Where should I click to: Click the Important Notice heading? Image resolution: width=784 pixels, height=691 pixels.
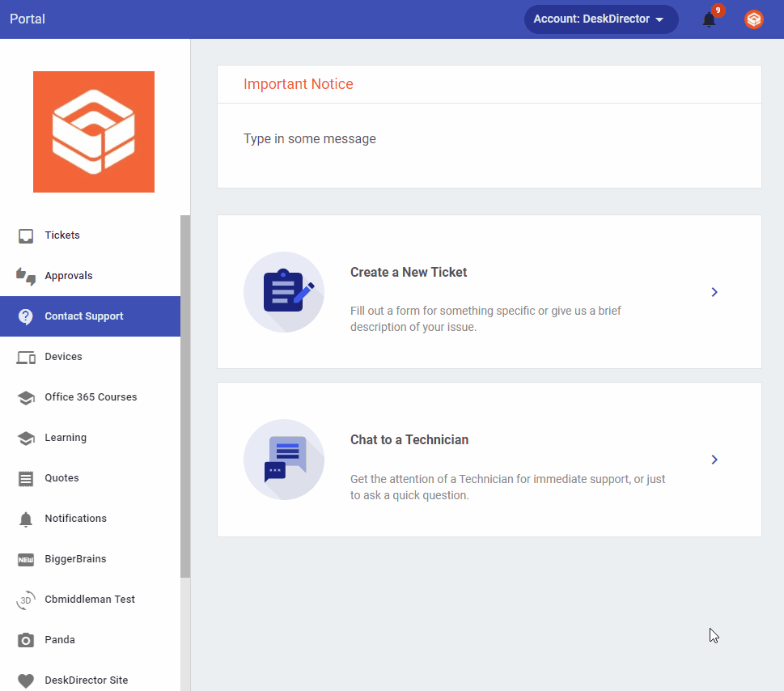coord(298,84)
